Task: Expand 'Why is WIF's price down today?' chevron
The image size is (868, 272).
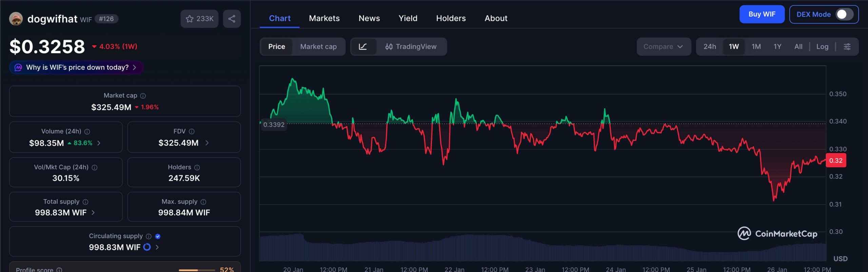Action: coord(135,67)
